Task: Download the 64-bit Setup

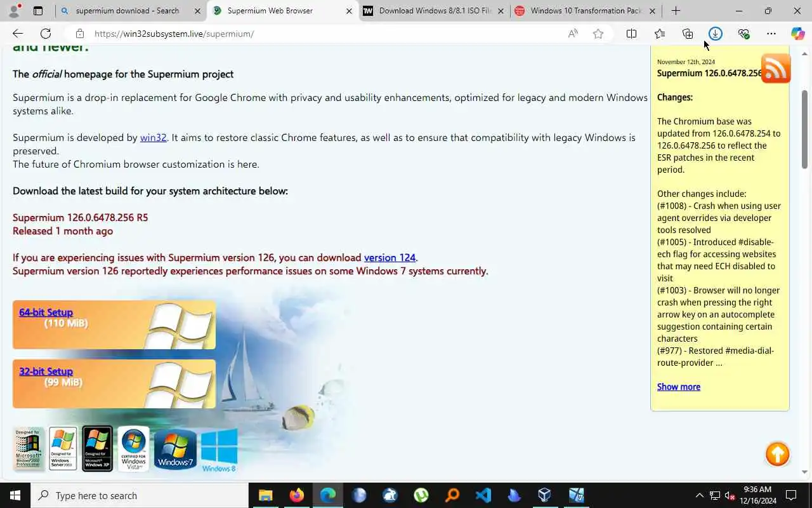Action: pos(46,312)
